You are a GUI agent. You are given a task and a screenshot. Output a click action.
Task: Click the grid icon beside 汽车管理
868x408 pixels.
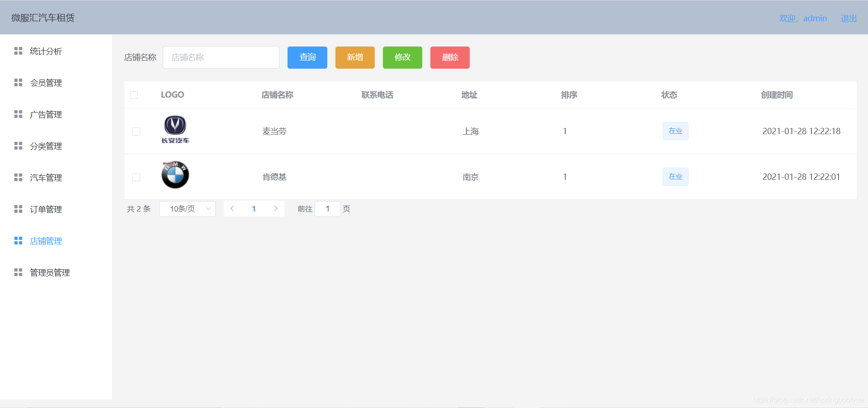click(18, 178)
